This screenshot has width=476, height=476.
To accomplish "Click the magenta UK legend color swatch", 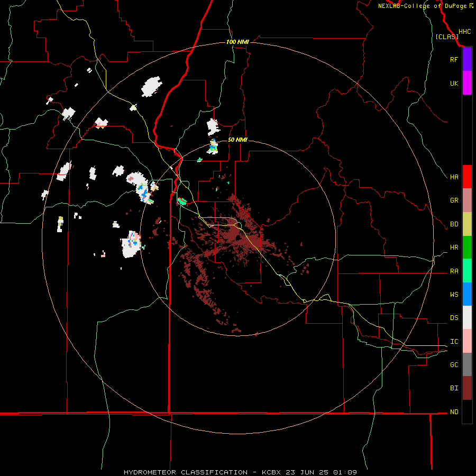I will 467,83.
